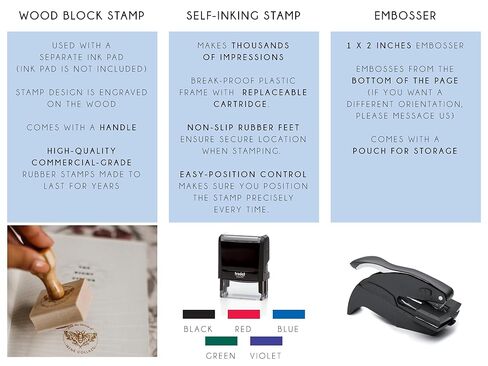
Task: Click the Embosser heading
Action: 405,15
